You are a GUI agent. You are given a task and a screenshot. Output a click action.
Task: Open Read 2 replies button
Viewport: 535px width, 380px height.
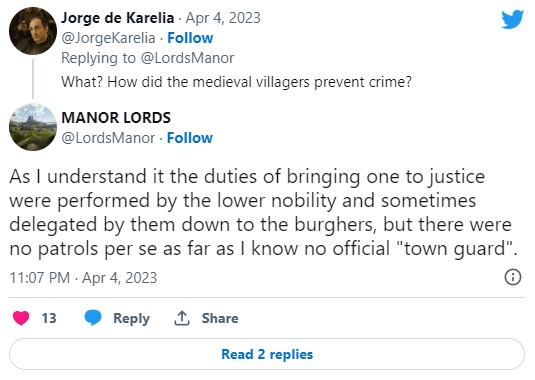(267, 354)
